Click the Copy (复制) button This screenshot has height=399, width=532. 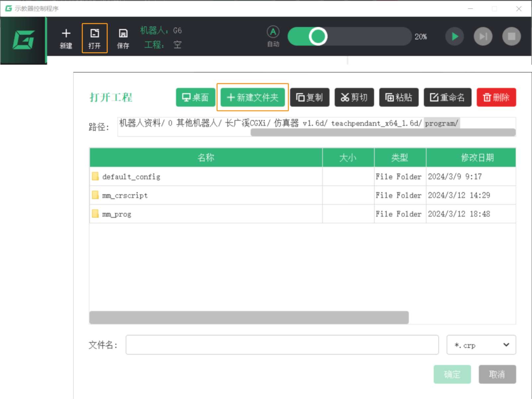click(310, 98)
